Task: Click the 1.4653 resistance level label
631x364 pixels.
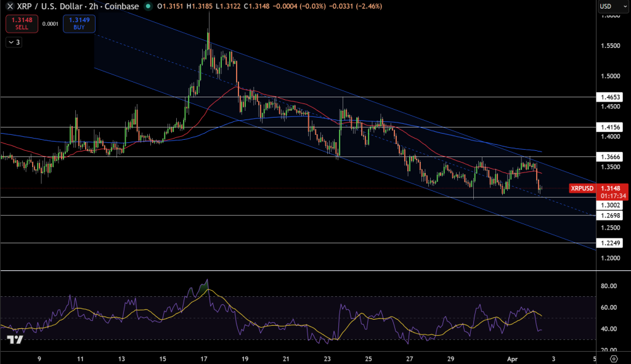Action: coord(611,97)
